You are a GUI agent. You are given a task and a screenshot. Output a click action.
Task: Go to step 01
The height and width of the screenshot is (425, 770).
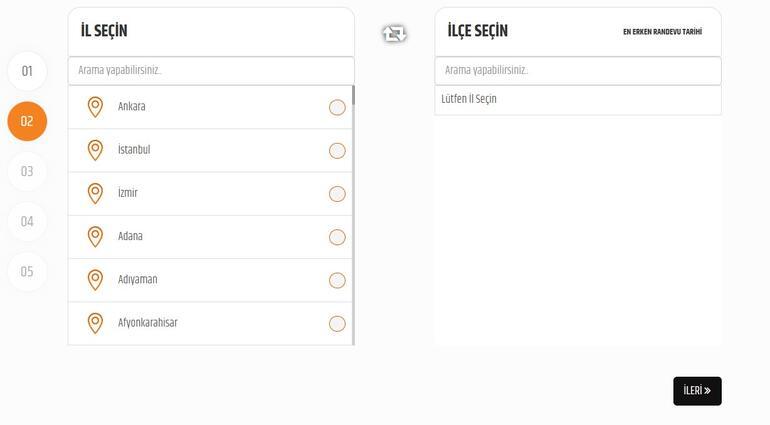pos(27,71)
